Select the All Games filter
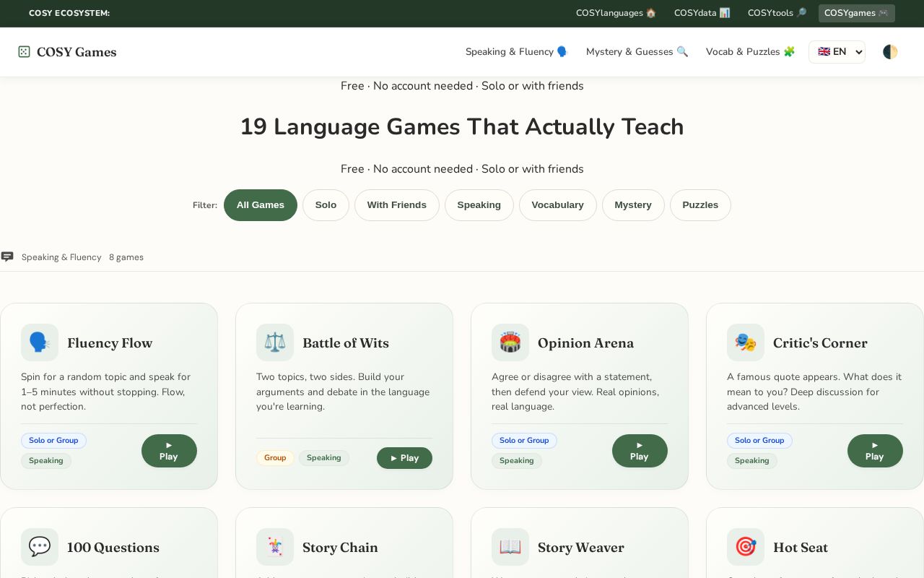Viewport: 924px width, 578px height. coord(261,205)
